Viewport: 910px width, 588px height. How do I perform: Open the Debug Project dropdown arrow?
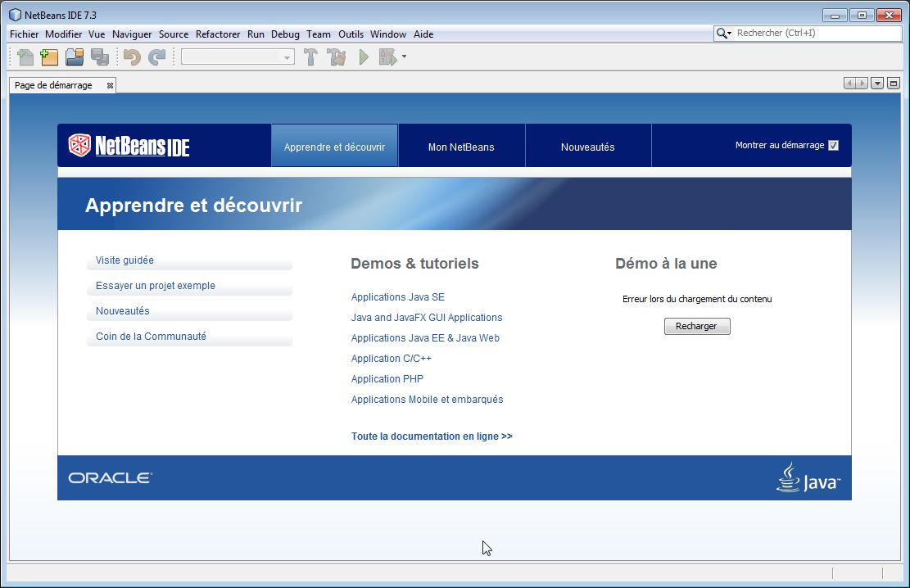(x=404, y=57)
